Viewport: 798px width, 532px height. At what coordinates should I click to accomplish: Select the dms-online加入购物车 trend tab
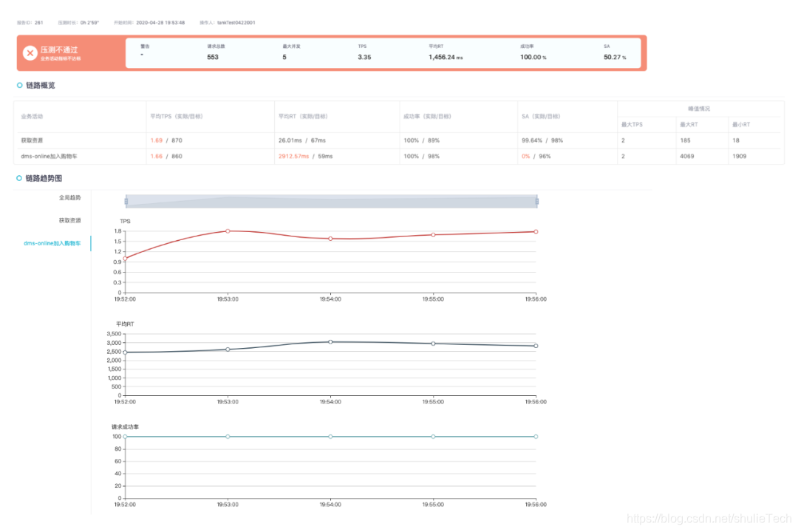[x=52, y=243]
